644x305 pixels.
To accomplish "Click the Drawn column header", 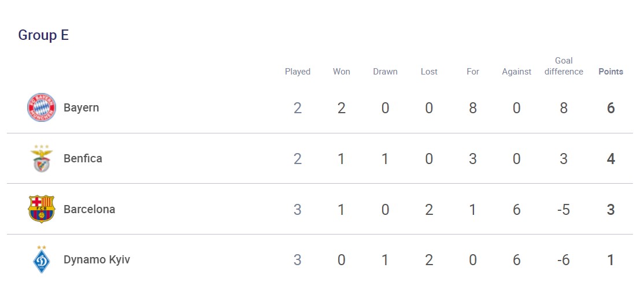I will 385,72.
